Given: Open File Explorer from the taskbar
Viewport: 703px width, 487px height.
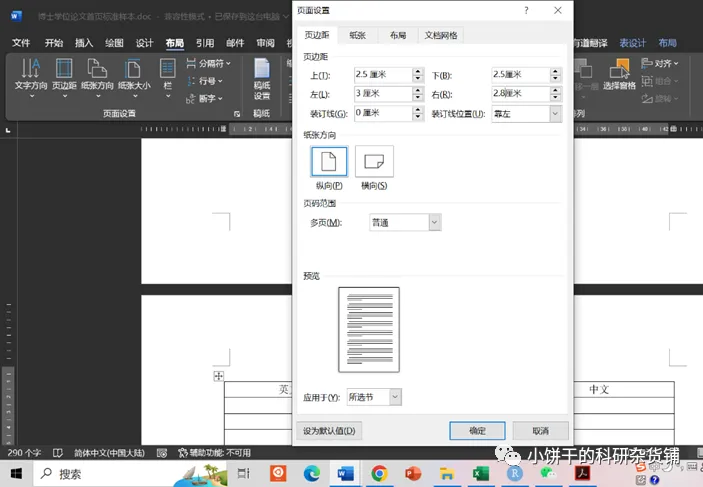Looking at the screenshot, I should [x=447, y=474].
